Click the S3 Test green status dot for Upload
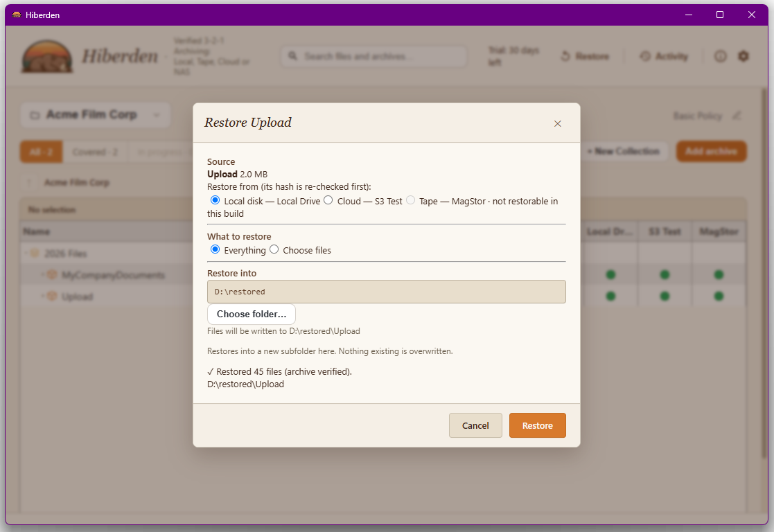The width and height of the screenshot is (774, 532). [x=665, y=296]
